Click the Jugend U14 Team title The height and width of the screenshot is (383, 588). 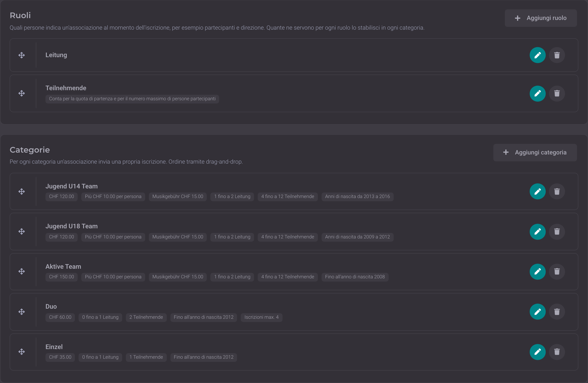click(71, 186)
